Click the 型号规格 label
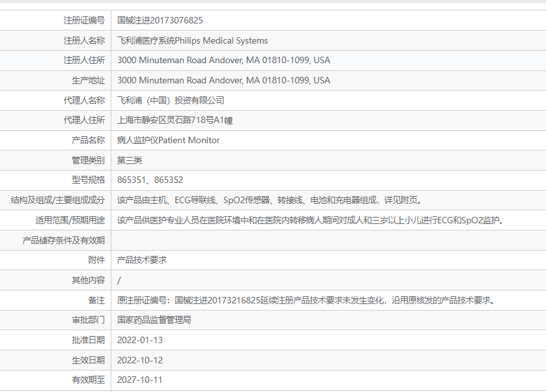This screenshot has width=546, height=392. [x=88, y=180]
